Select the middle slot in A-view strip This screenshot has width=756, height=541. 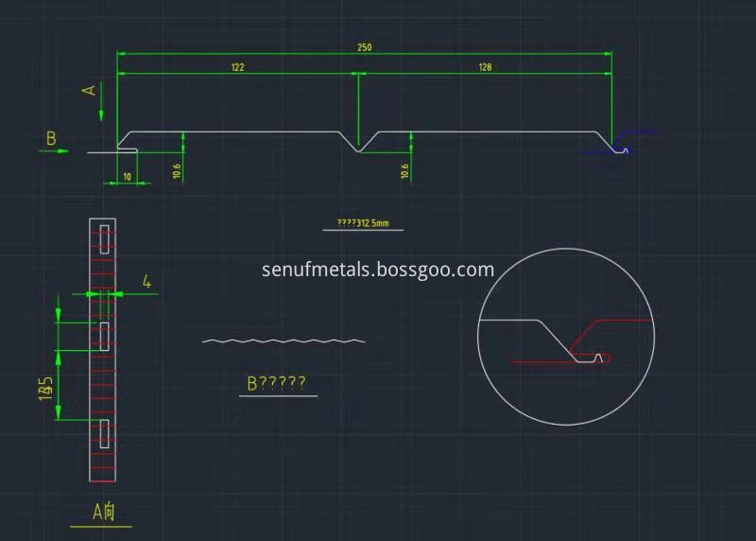pos(104,337)
